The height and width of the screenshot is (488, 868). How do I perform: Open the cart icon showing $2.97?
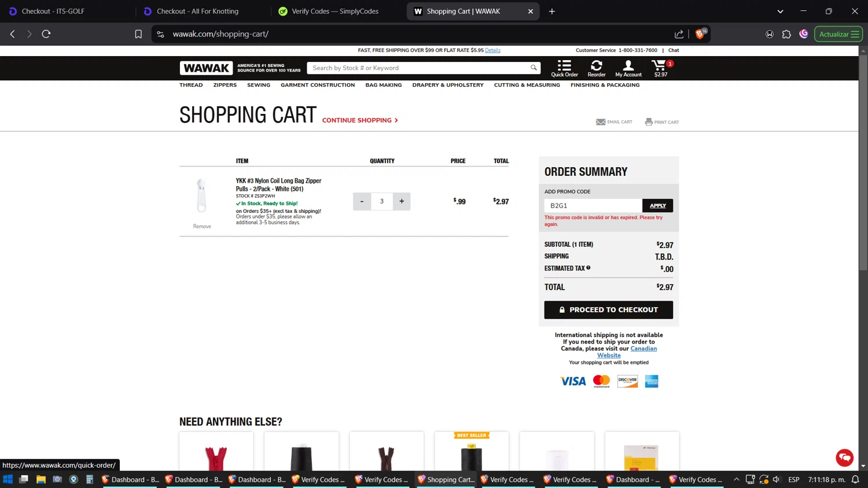pyautogui.click(x=661, y=68)
